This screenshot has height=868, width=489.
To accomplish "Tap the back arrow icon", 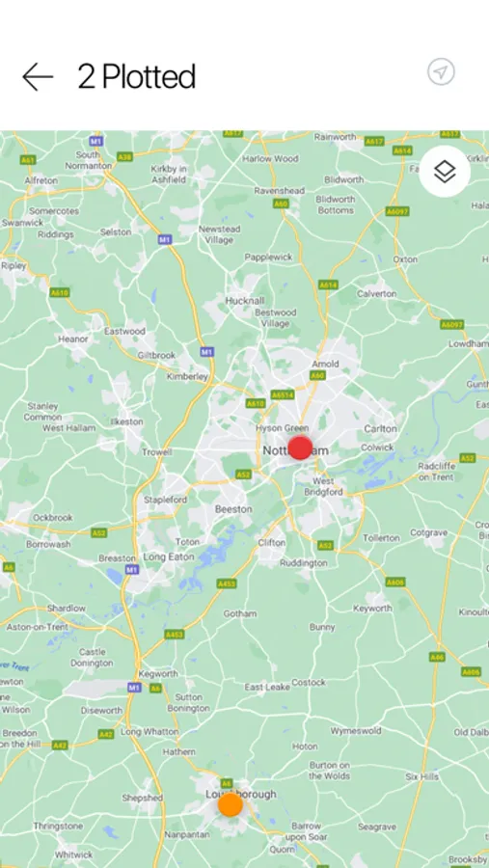I will (x=38, y=76).
